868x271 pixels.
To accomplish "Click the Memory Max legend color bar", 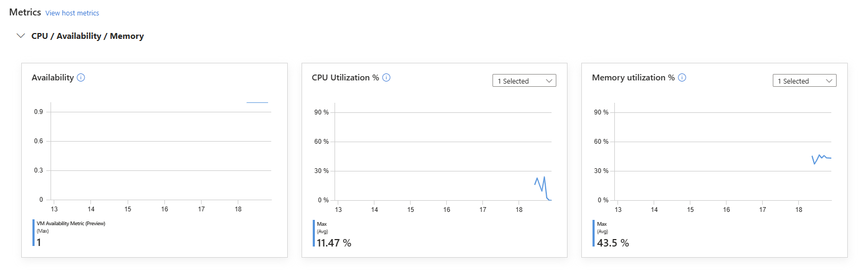I will point(594,233).
